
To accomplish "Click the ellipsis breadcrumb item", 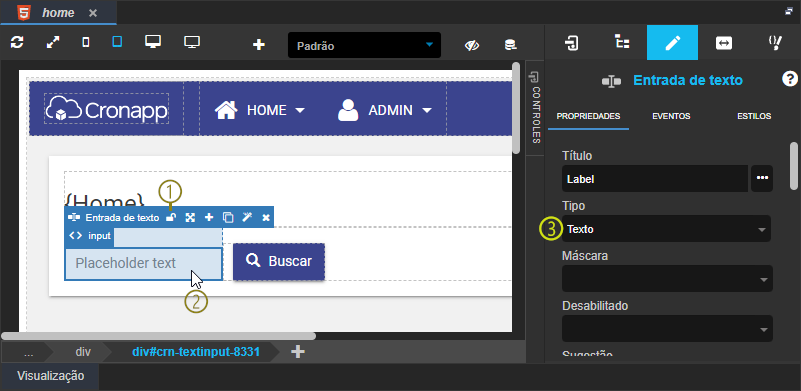I will click(29, 352).
